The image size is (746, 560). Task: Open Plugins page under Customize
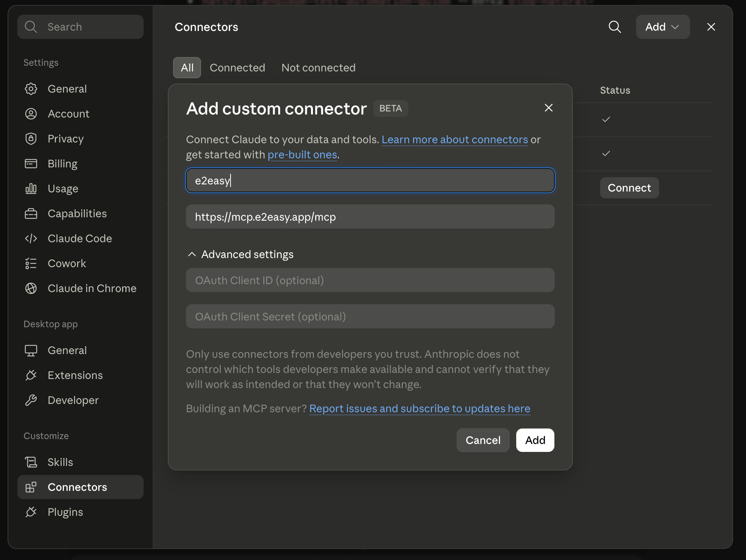(x=80, y=512)
